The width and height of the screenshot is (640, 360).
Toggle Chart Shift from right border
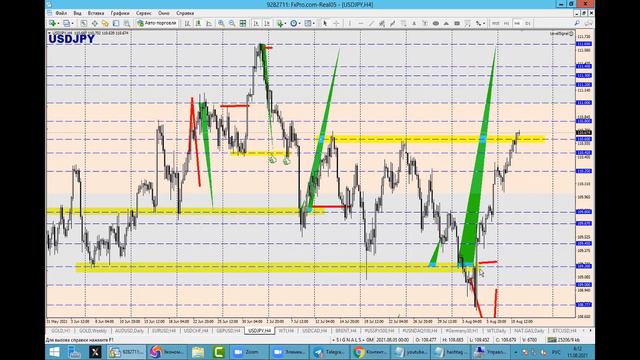pyautogui.click(x=267, y=23)
